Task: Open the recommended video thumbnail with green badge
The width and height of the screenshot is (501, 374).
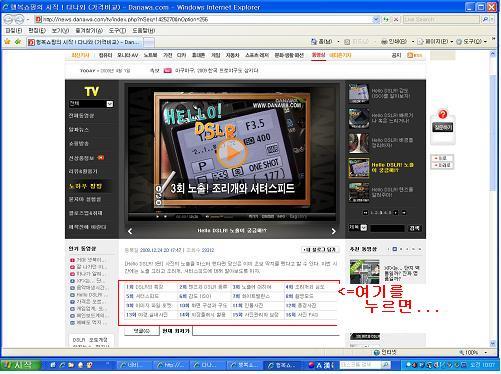Action: [x=365, y=272]
